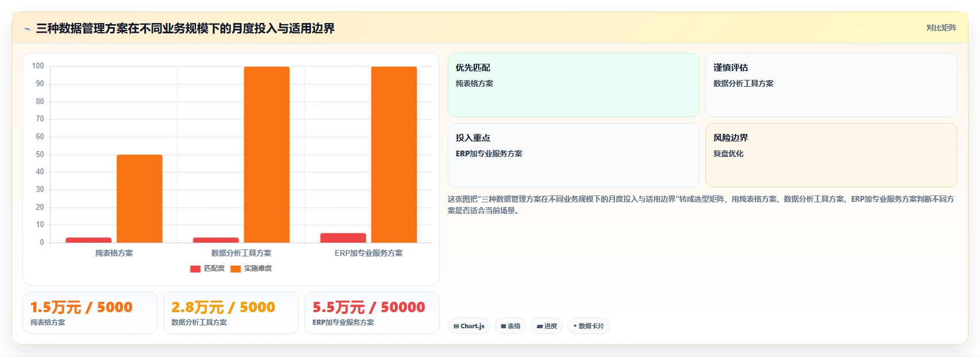Click the red 匹配度 bar for 纯表格方案

[x=89, y=240]
